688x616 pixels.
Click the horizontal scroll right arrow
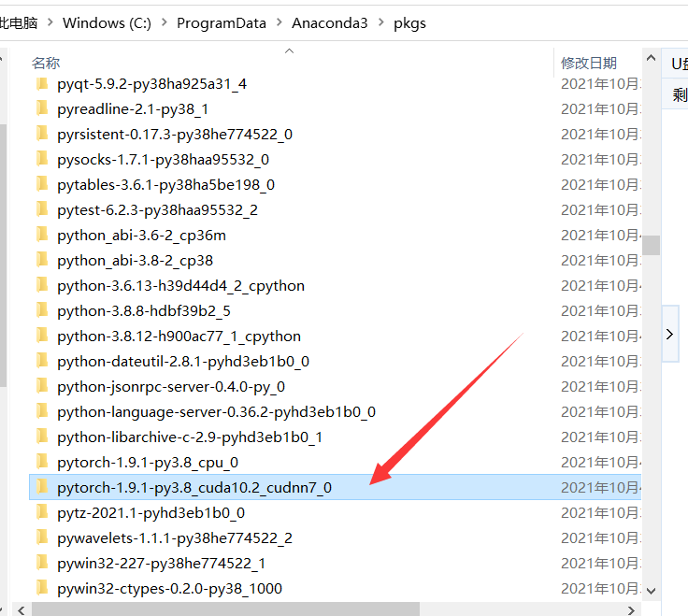[x=631, y=610]
